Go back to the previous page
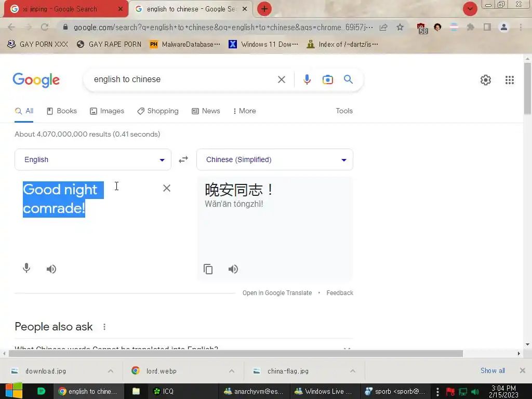Image resolution: width=532 pixels, height=399 pixels. click(x=11, y=27)
